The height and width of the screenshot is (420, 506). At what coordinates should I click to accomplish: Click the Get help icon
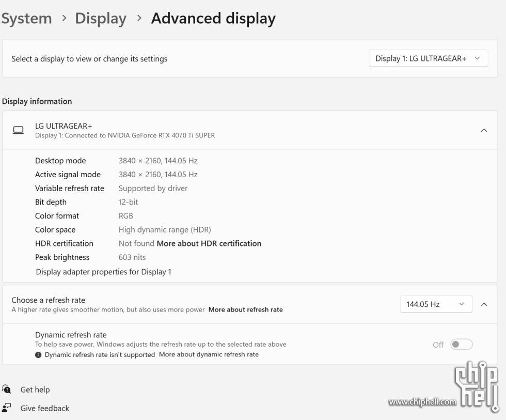click(x=6, y=390)
